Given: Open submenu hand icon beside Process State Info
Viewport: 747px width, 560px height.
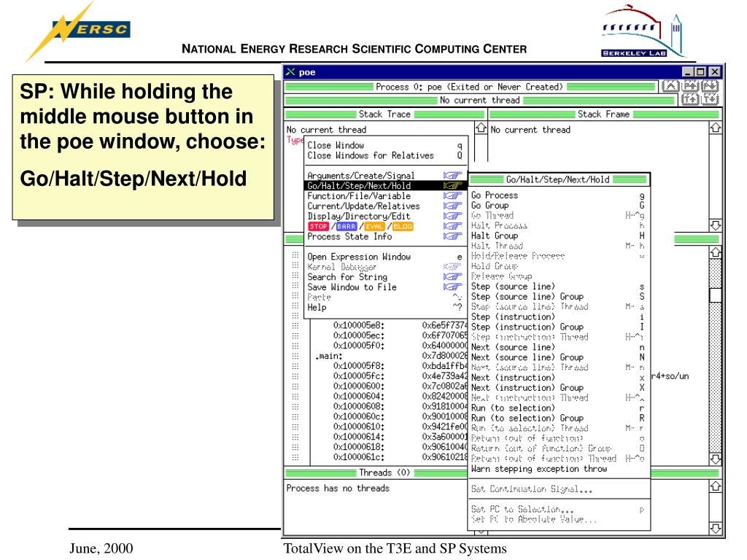Looking at the screenshot, I should click(452, 237).
